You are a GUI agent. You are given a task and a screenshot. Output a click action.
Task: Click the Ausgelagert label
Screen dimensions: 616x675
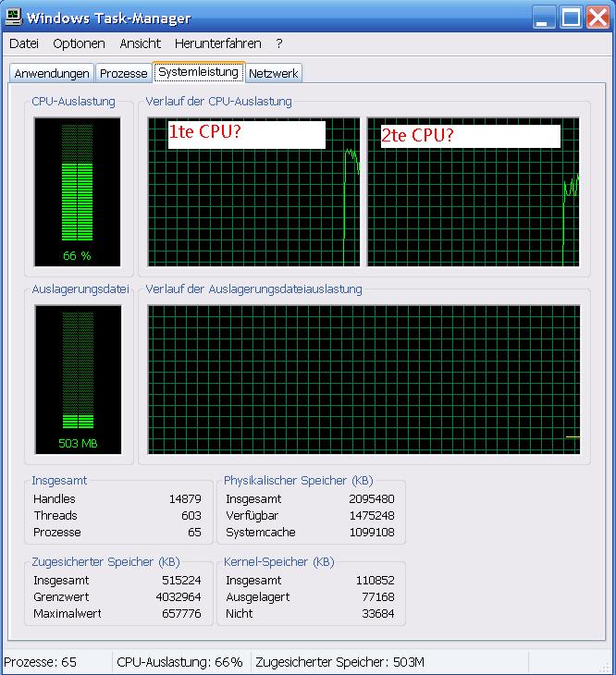[258, 597]
